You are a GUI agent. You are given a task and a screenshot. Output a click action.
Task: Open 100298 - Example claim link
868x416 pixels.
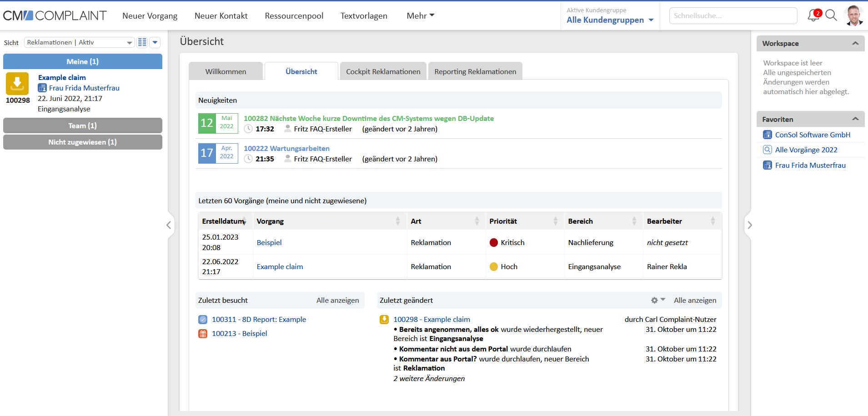(431, 319)
